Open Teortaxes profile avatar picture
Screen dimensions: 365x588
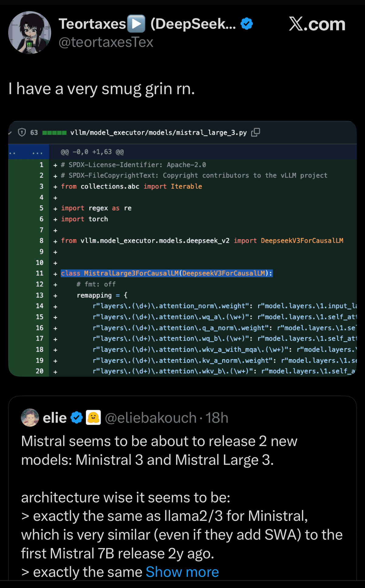coord(30,33)
